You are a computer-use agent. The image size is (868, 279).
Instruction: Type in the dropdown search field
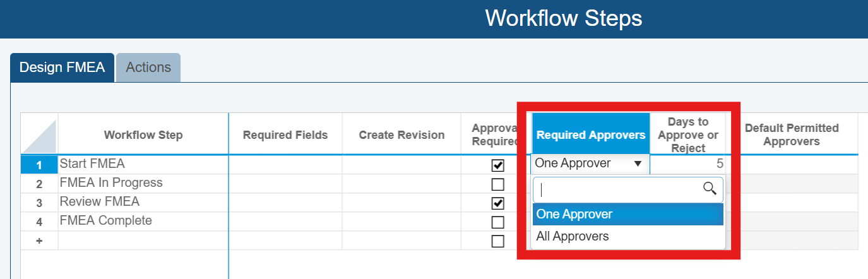(x=619, y=189)
